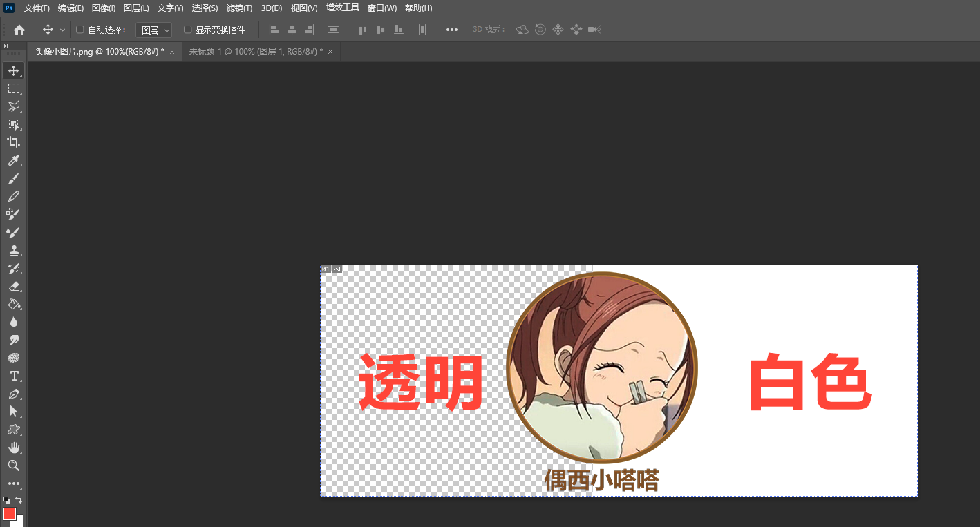Select the Brush tool

click(13, 178)
